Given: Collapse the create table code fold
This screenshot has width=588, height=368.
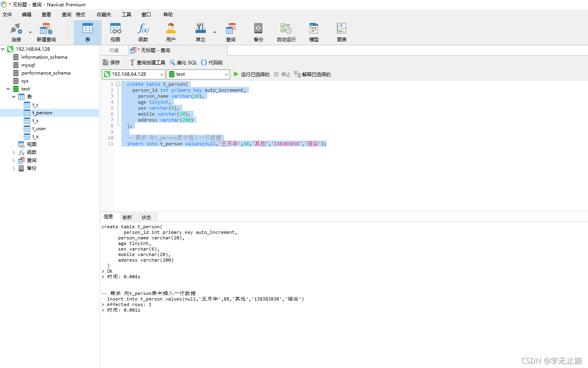Looking at the screenshot, I should (118, 84).
